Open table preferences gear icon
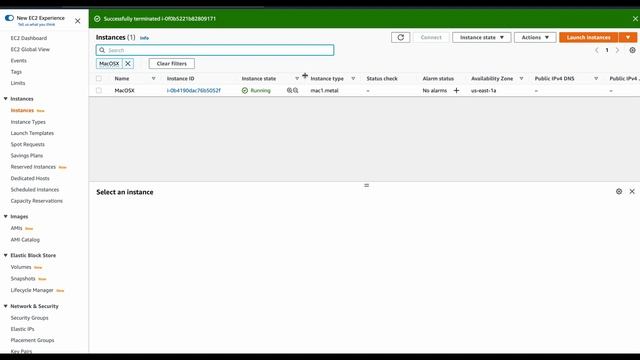Screen dimensions: 640x360 point(632,50)
